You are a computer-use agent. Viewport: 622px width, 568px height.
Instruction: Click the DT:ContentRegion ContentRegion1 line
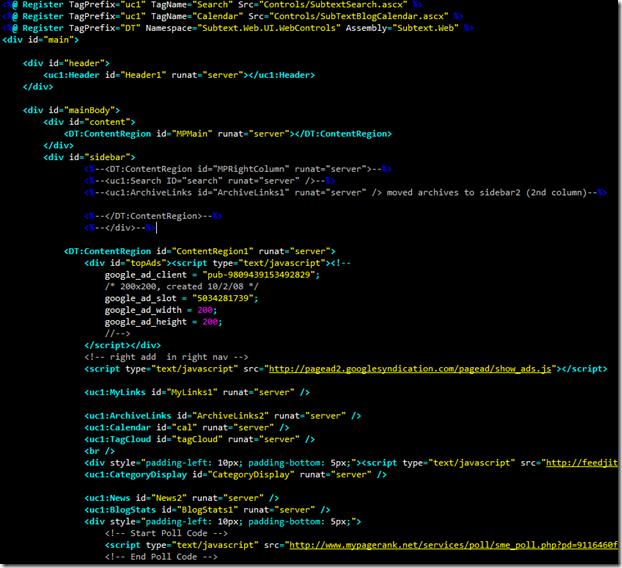[x=200, y=251]
